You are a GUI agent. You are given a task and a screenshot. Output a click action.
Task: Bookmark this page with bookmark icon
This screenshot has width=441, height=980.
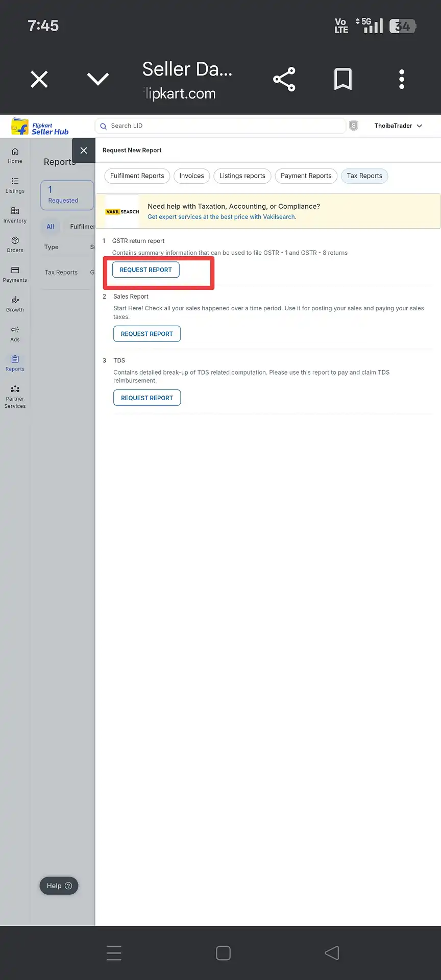pyautogui.click(x=343, y=79)
